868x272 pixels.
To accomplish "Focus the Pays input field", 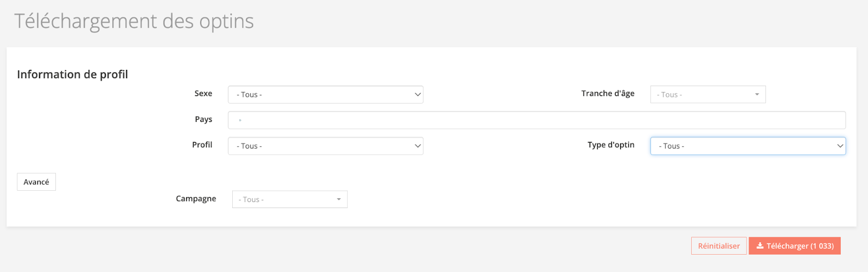I will [536, 120].
